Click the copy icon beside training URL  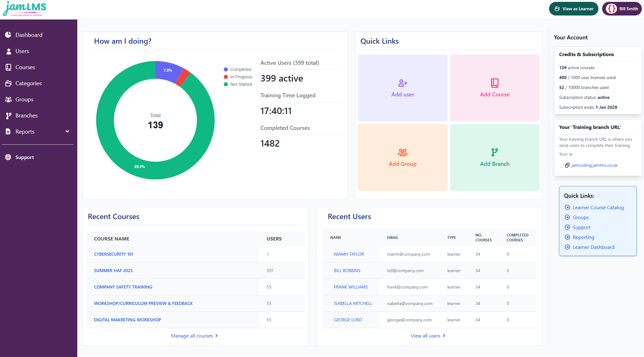pos(567,165)
